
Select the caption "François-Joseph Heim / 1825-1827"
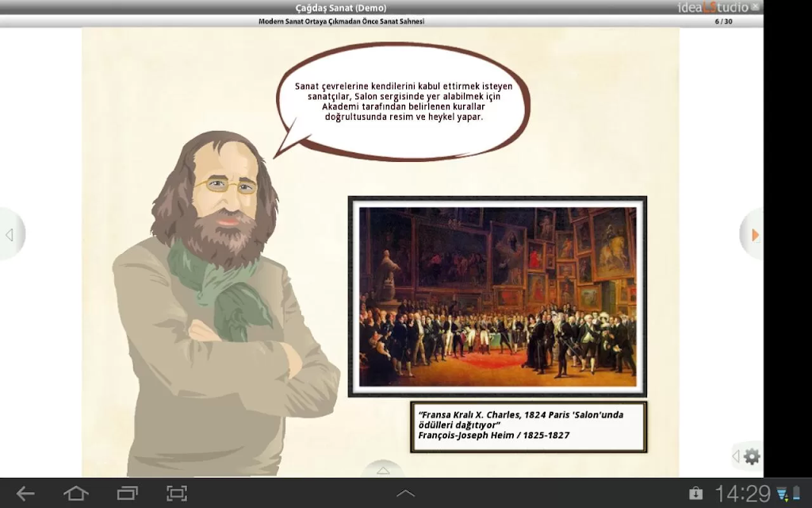493,436
